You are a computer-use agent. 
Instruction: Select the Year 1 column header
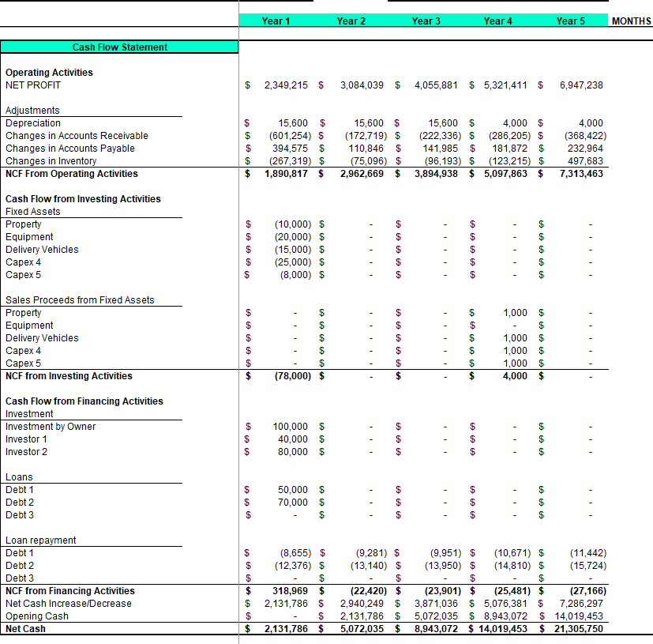tap(276, 21)
